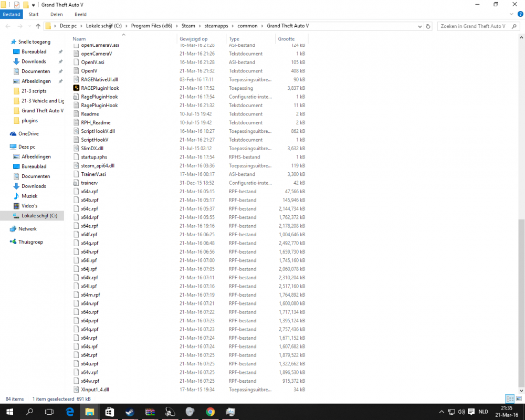Click the File Explorer taskbar icon

[x=89, y=412]
